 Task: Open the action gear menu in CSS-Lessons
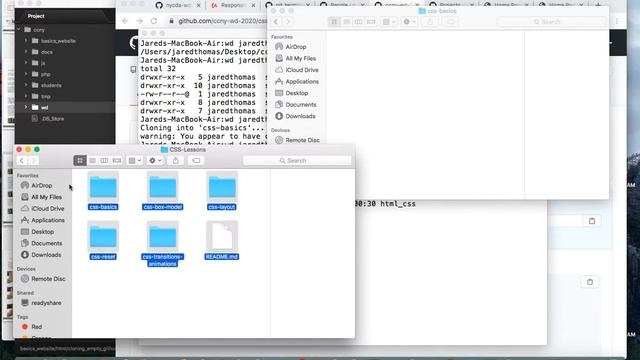point(155,160)
